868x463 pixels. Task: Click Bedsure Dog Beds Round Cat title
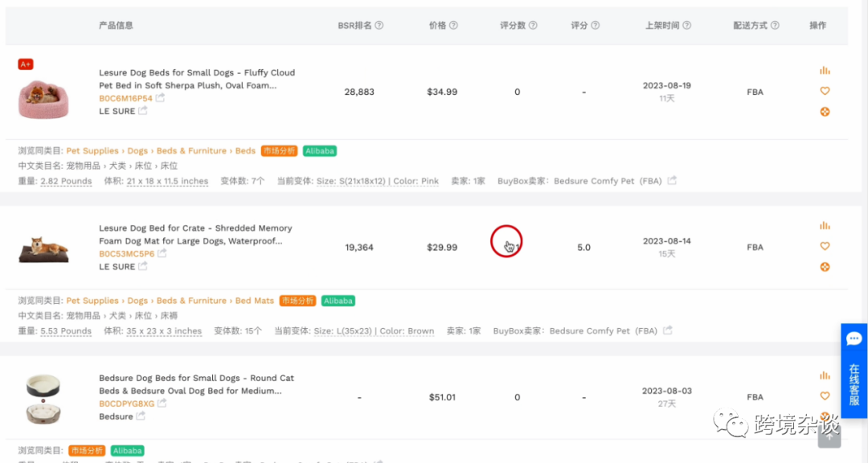click(x=197, y=384)
